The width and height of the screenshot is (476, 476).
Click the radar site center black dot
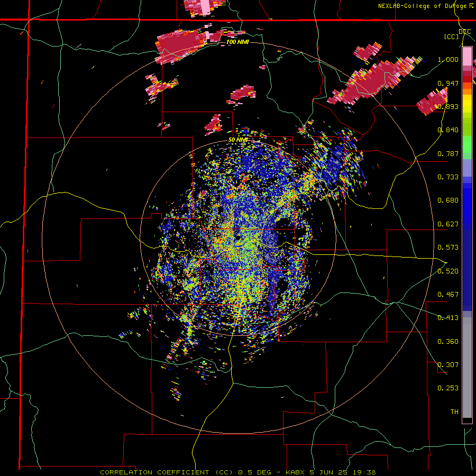[x=238, y=237]
